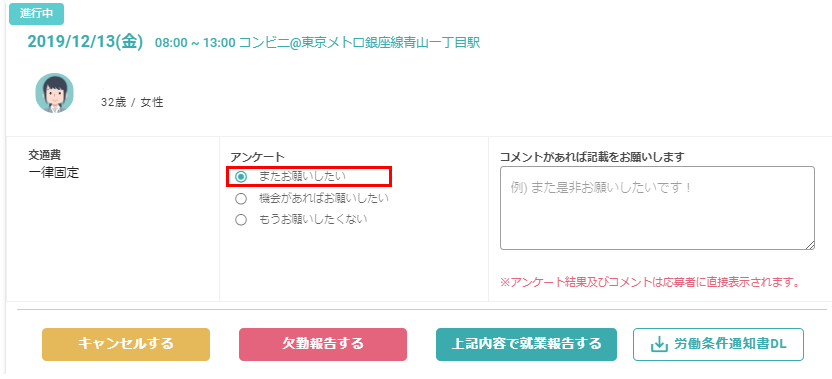Click the 労働条件通知書DL button label
This screenshot has width=832, height=379.
728,344
